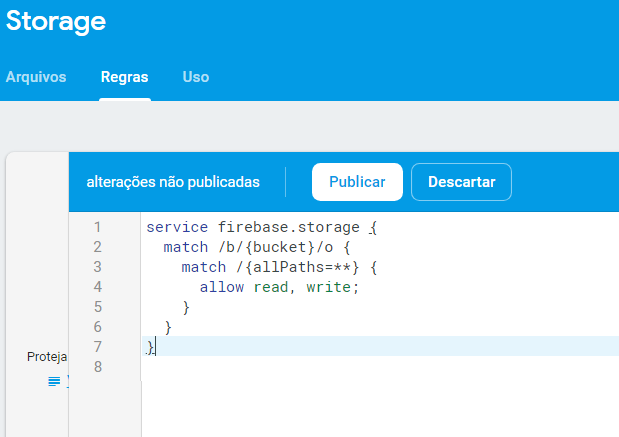
Task: Click the 'alterações não publicadas' status text
Action: [x=173, y=182]
